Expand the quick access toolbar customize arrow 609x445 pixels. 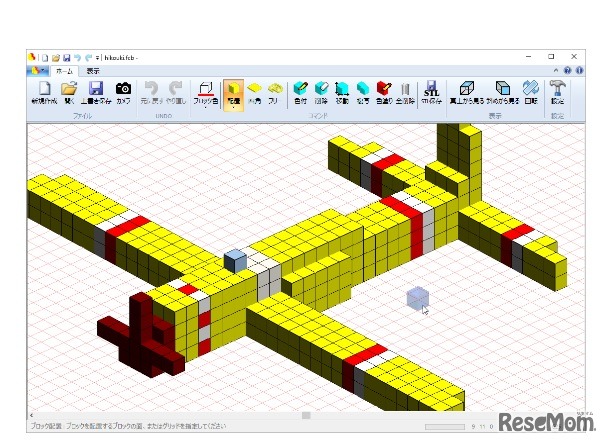click(97, 58)
